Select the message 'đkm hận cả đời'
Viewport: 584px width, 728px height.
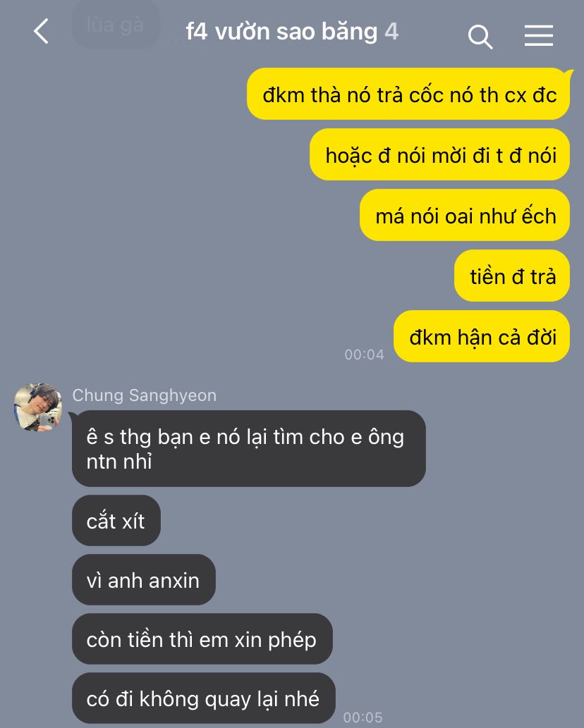[x=482, y=337]
